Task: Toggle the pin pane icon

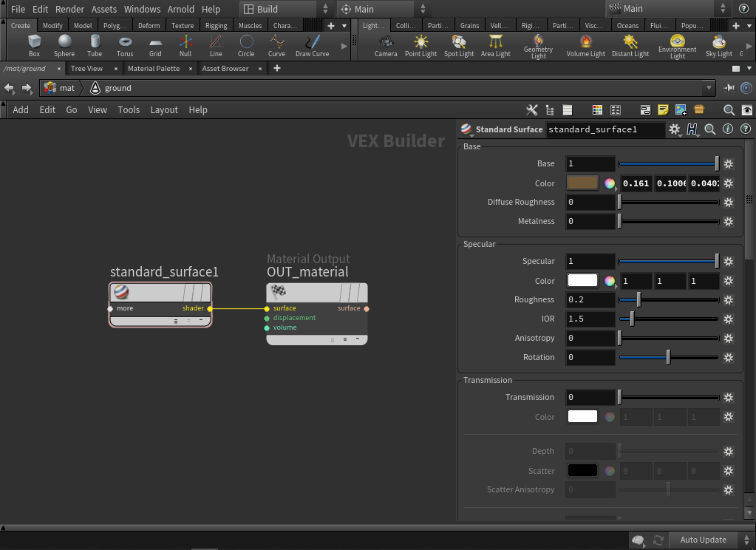Action: [x=729, y=88]
